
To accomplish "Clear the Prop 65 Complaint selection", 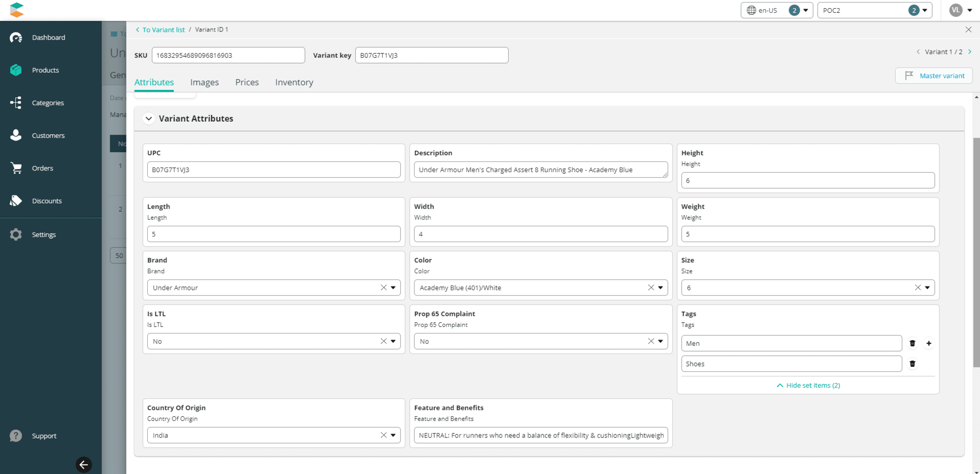I will point(651,342).
